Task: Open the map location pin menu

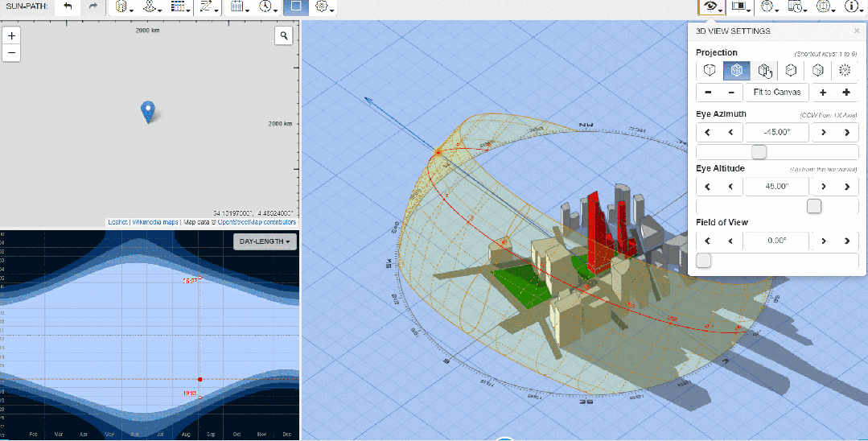Action: pyautogui.click(x=152, y=6)
